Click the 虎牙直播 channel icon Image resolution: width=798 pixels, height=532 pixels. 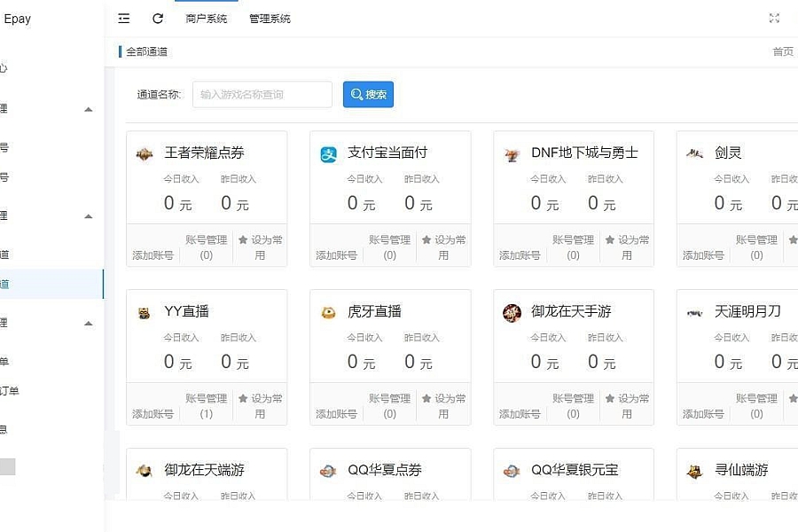tap(328, 312)
